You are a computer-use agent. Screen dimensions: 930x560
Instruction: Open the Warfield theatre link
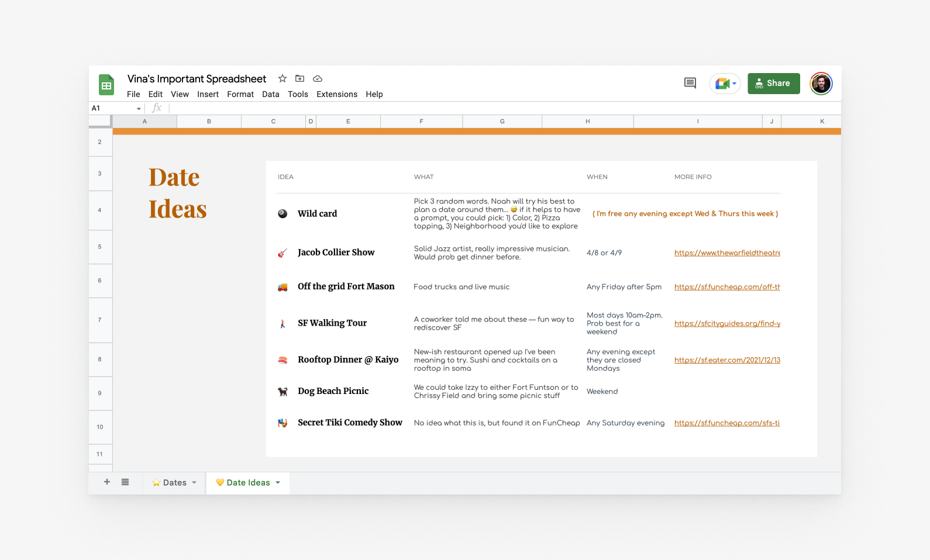point(727,253)
